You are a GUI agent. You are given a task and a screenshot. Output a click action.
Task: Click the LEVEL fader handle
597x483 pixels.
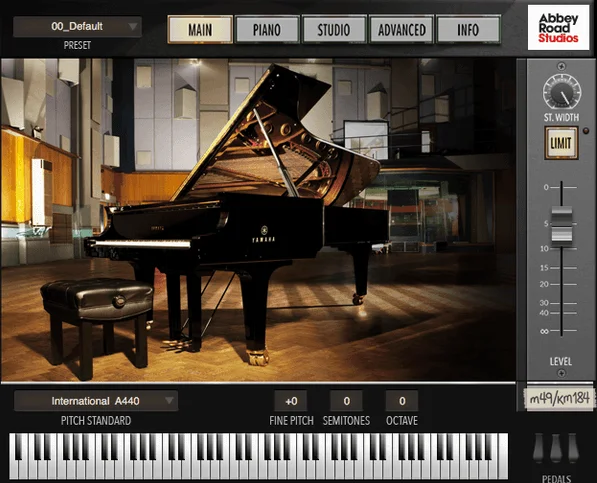(x=562, y=225)
